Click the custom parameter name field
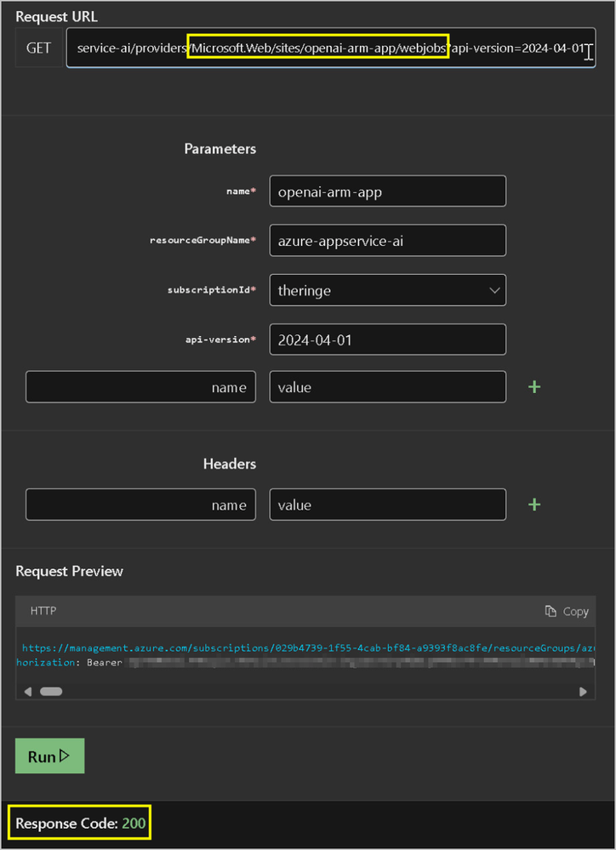 pos(140,386)
